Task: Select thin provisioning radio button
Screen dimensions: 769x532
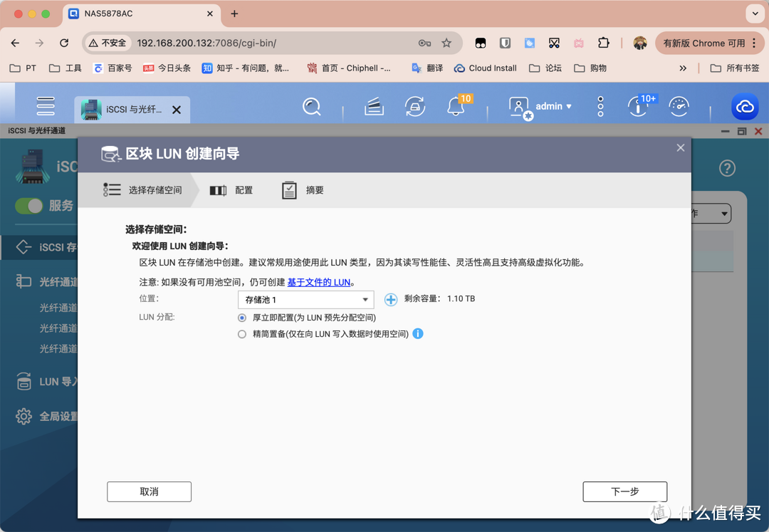Action: tap(242, 334)
